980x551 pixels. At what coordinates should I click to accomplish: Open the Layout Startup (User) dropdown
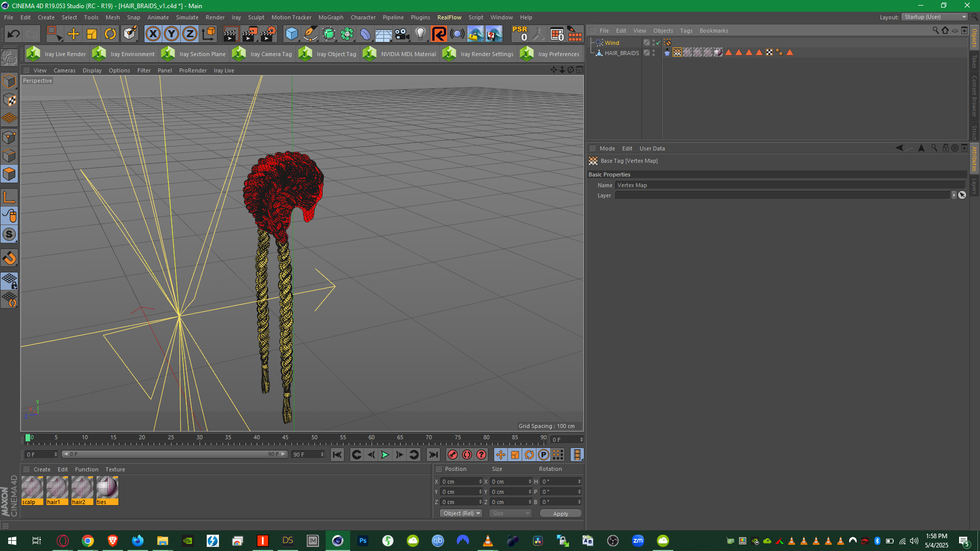[x=935, y=17]
